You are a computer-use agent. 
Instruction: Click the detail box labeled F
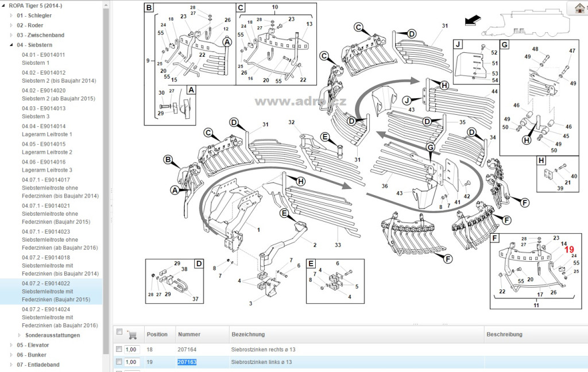pos(536,271)
